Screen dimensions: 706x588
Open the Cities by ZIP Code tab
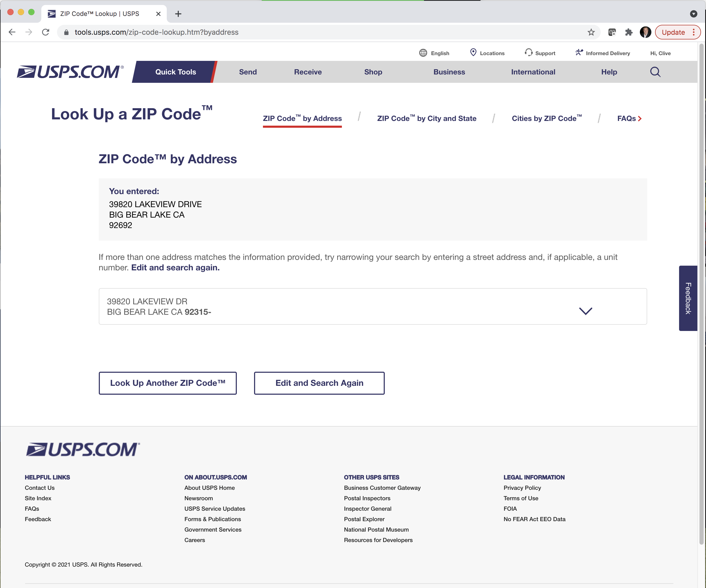(546, 118)
